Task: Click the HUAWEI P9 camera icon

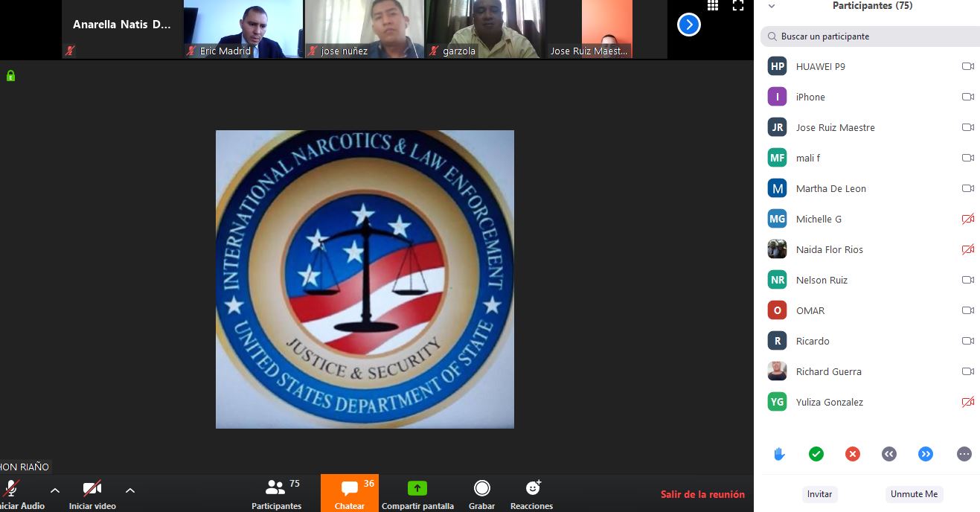Action: coord(968,66)
